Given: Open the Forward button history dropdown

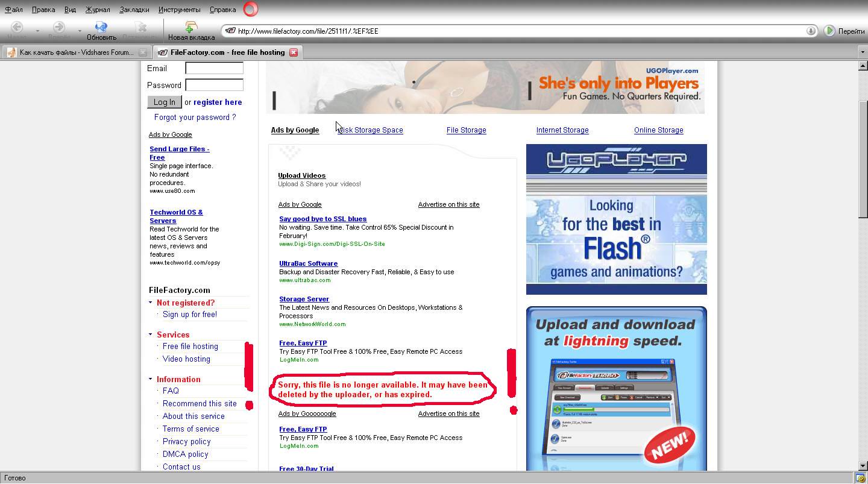Looking at the screenshot, I should pos(80,31).
